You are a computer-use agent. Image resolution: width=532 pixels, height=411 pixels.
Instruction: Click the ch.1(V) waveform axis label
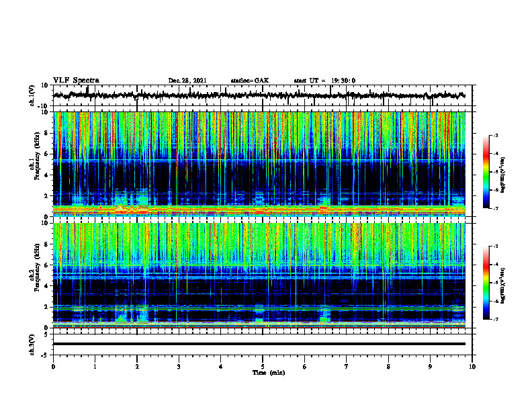pyautogui.click(x=32, y=95)
